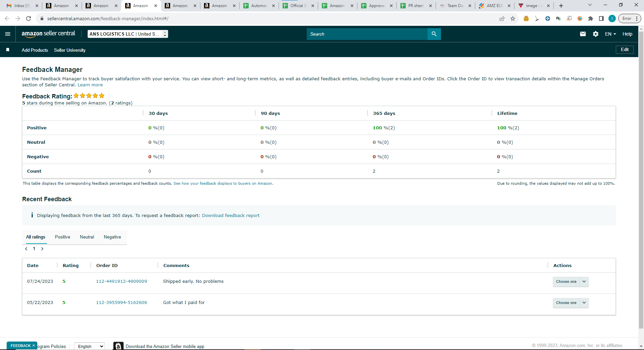Image resolution: width=644 pixels, height=350 pixels.
Task: Click the Amazon Seller mobile app icon
Action: [x=118, y=346]
